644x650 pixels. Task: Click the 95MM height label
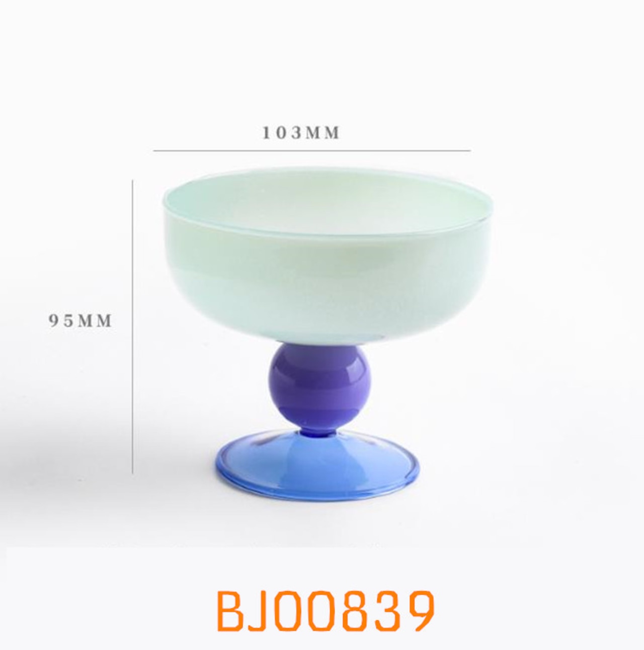(80, 320)
